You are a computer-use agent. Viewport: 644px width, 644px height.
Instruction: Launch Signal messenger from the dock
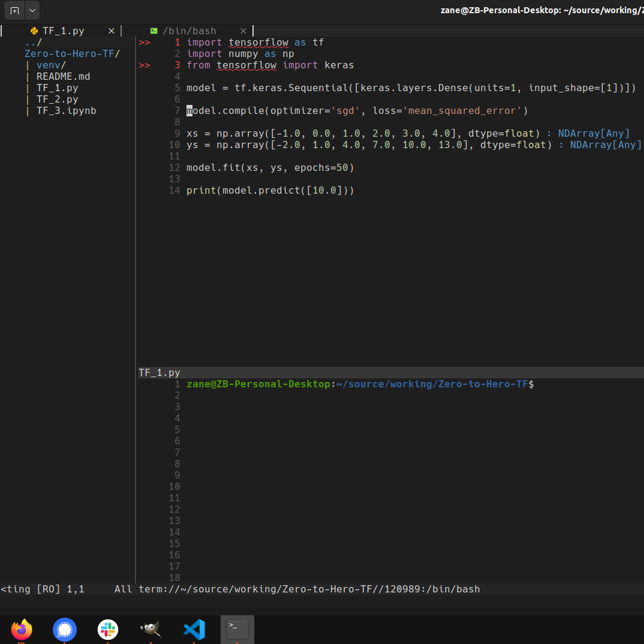coord(65,630)
